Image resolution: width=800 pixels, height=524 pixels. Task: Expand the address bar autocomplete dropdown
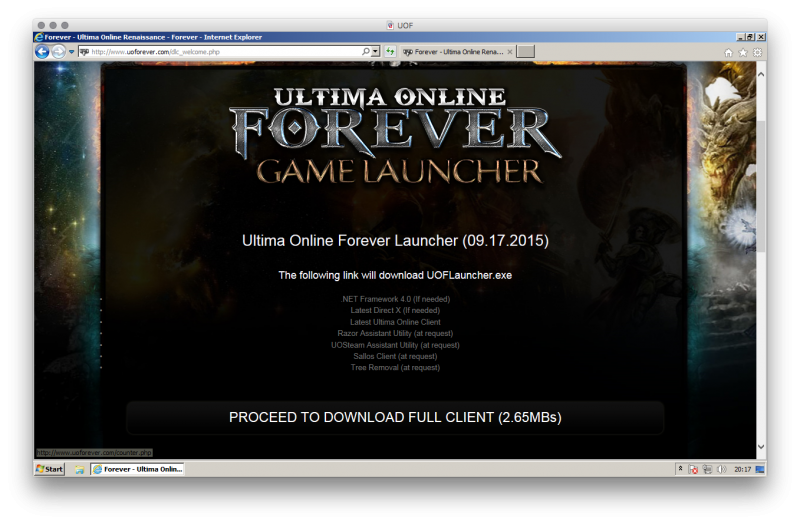(x=376, y=52)
